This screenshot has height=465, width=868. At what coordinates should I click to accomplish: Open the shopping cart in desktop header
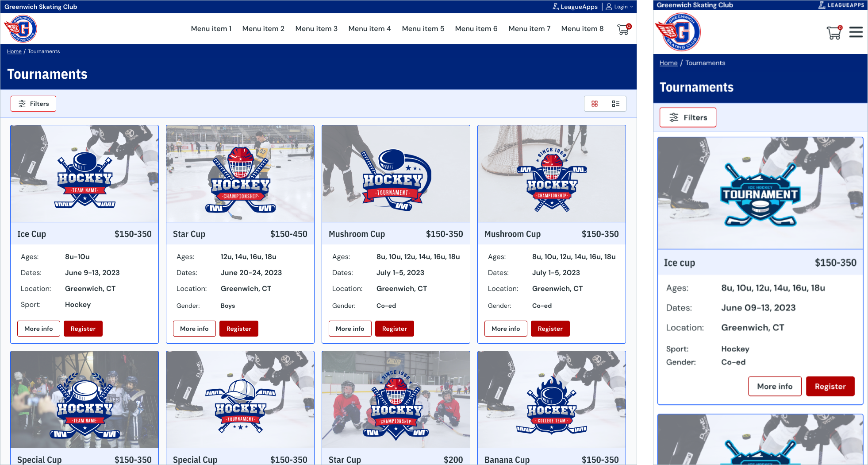coord(624,29)
